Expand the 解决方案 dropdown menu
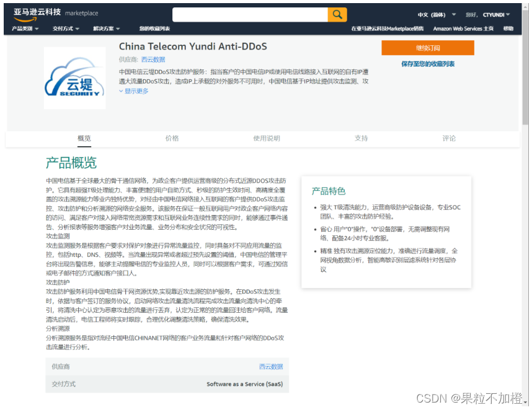The width and height of the screenshot is (532, 410). (107, 29)
